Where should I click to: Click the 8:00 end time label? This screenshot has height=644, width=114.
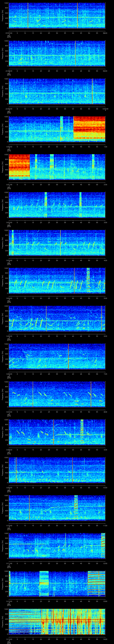pos(105,412)
